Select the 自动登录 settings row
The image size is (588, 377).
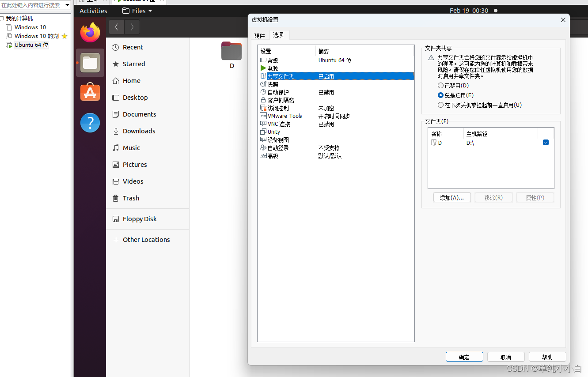[x=336, y=148]
